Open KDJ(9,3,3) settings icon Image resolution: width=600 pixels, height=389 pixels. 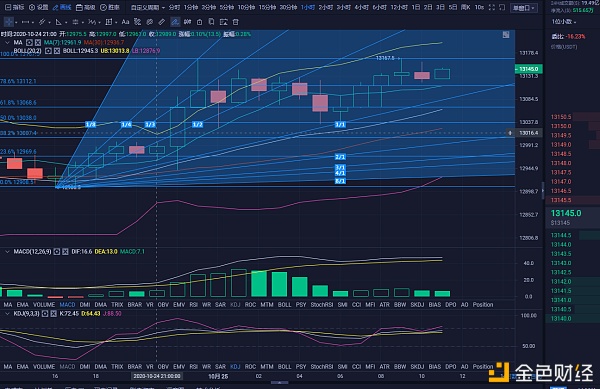pos(45,314)
